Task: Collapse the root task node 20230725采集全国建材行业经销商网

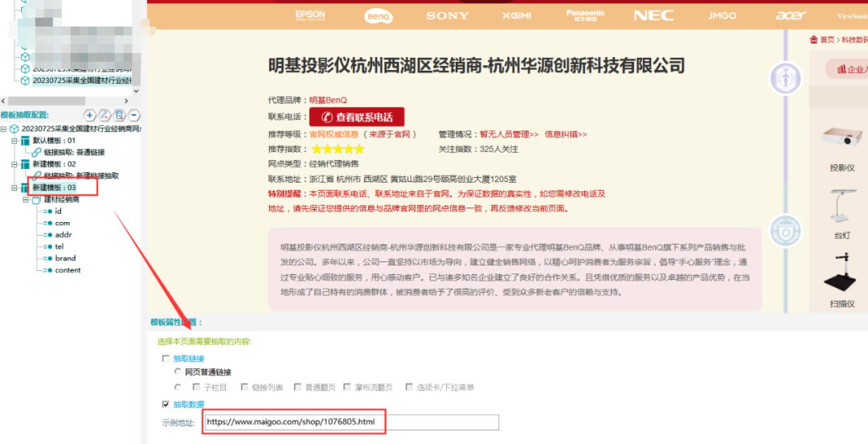Action: [3, 129]
